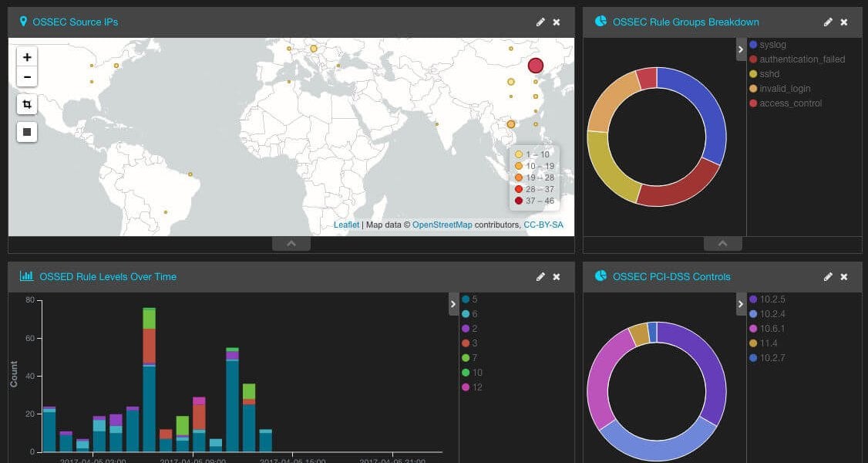This screenshot has width=868, height=463.
Task: Click the OSSEC PCI-DSS Controls title
Action: [671, 277]
